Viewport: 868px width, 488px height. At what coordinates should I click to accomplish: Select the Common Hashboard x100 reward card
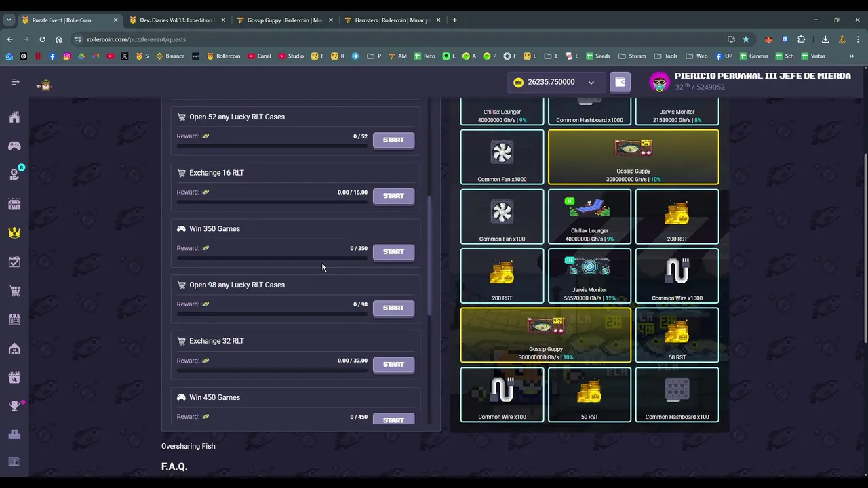pos(677,394)
